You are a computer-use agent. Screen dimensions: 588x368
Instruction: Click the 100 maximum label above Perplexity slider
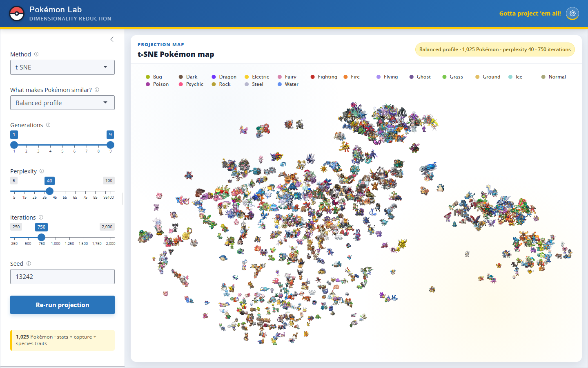[109, 181]
